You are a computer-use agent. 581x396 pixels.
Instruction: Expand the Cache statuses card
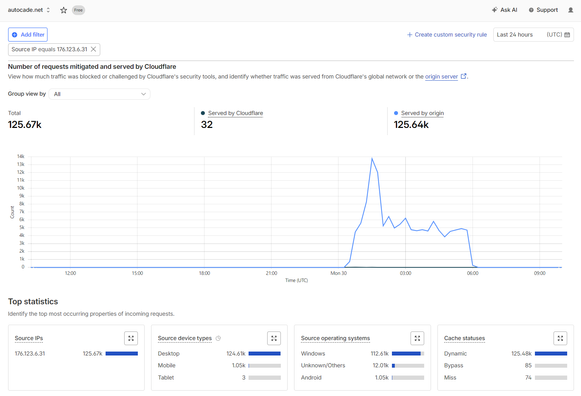tap(560, 338)
